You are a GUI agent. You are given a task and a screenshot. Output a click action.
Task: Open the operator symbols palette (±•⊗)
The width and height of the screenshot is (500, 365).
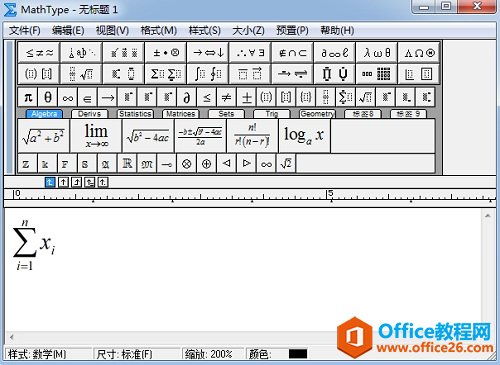tap(166, 53)
